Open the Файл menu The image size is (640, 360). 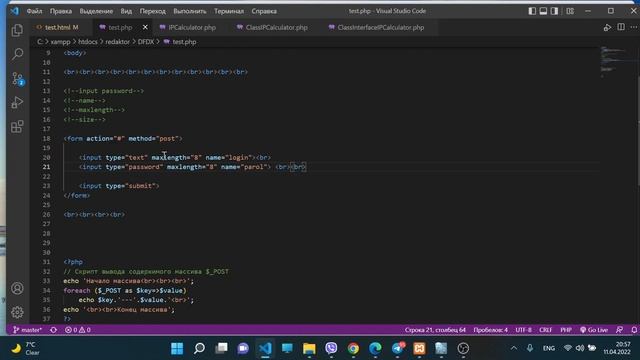coord(34,11)
